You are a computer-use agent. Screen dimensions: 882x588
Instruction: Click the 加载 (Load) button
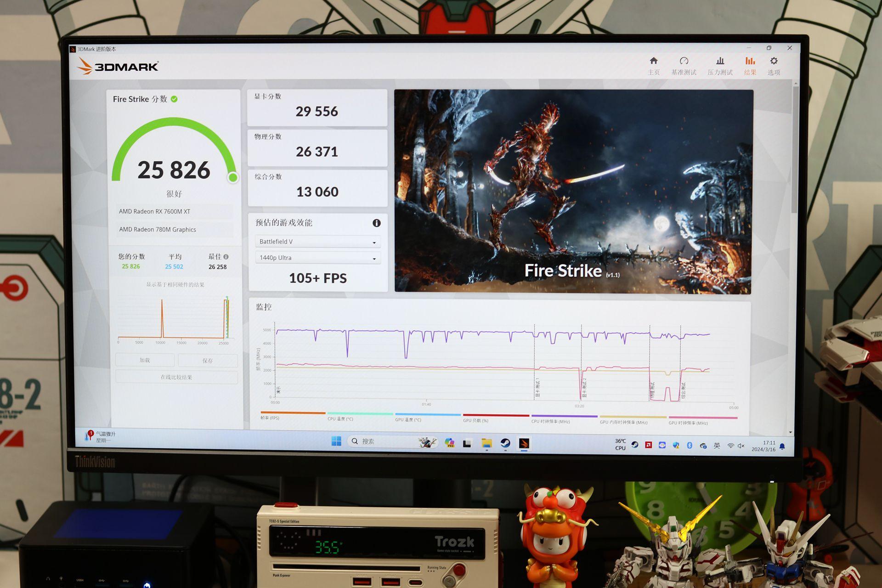tap(145, 360)
